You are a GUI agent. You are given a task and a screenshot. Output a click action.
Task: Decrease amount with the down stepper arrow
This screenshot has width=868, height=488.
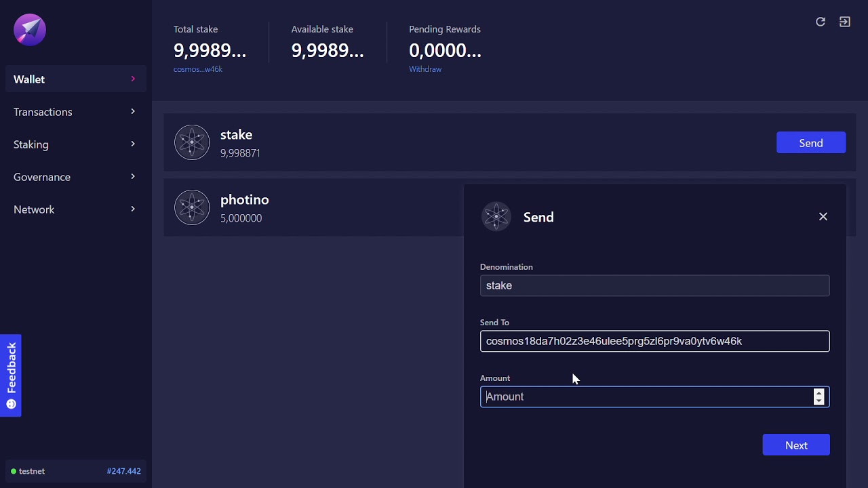pyautogui.click(x=818, y=401)
